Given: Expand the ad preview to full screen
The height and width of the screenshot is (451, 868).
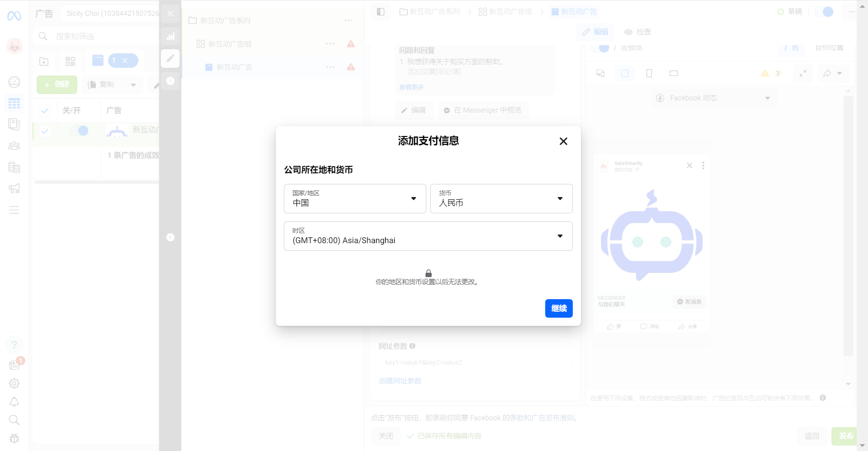Looking at the screenshot, I should [x=803, y=73].
